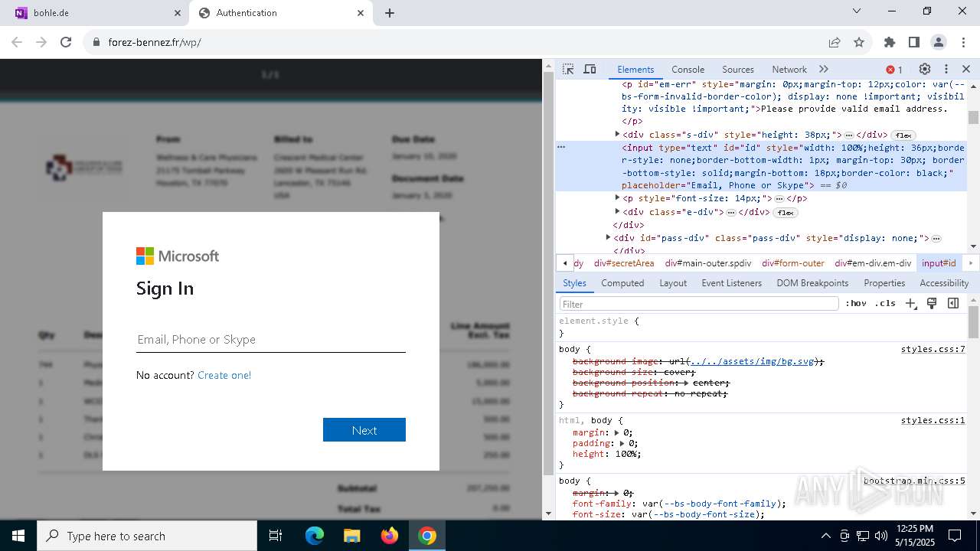The height and width of the screenshot is (551, 980).
Task: Toggle the Chrome side panel icon
Action: (914, 42)
